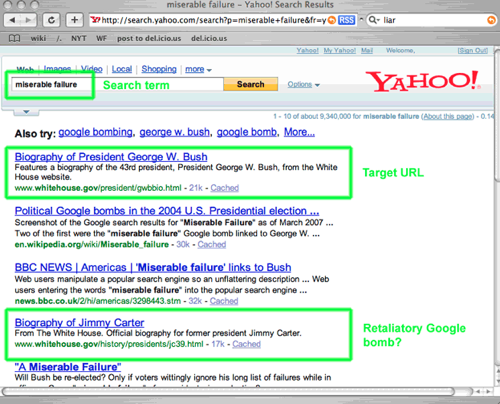The width and height of the screenshot is (500, 404).
Task: Open Cached link for Jimmy Carter result
Action: click(x=246, y=344)
